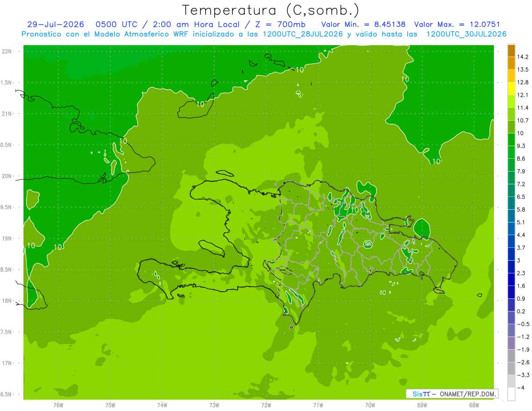The height and width of the screenshot is (411, 532).
Task: Click color bar segment between 13.5 and 14.2
Action: tap(511, 63)
